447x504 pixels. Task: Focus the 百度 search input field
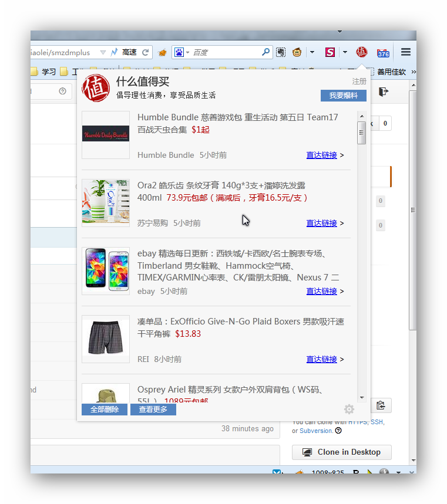(x=226, y=52)
